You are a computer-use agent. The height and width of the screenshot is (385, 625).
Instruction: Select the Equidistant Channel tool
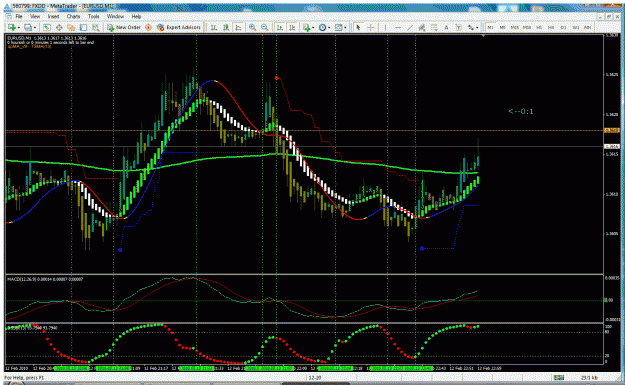[422, 28]
